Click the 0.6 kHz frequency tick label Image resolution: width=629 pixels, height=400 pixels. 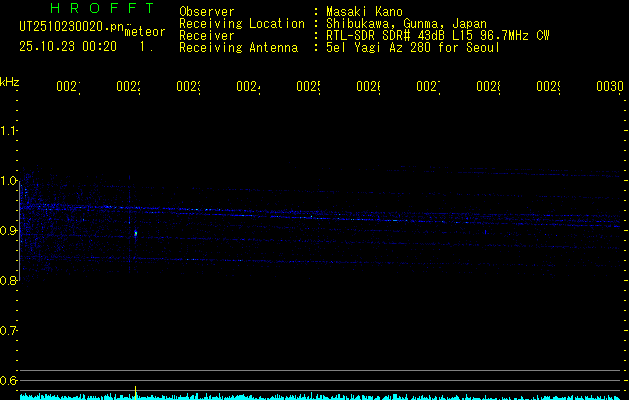click(9, 381)
